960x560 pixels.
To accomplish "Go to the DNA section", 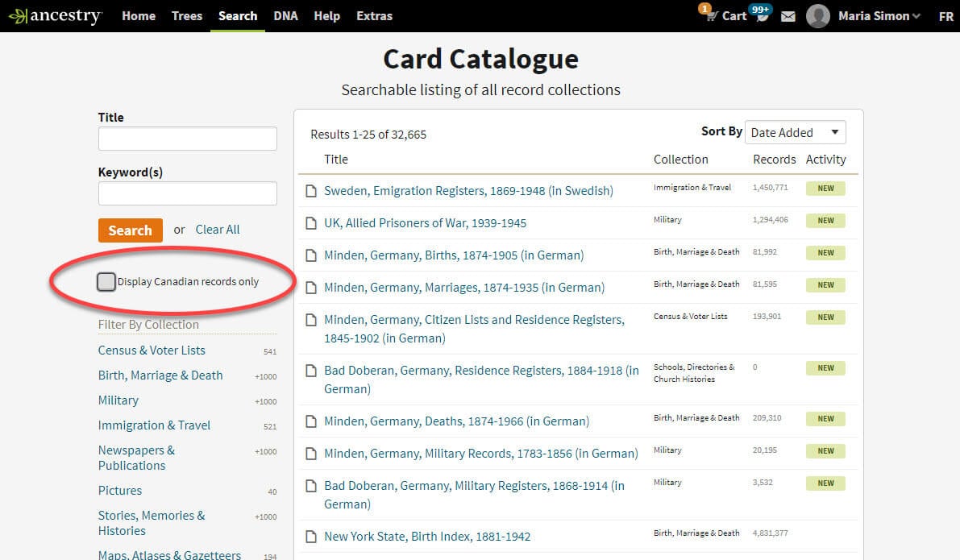I will (x=285, y=15).
